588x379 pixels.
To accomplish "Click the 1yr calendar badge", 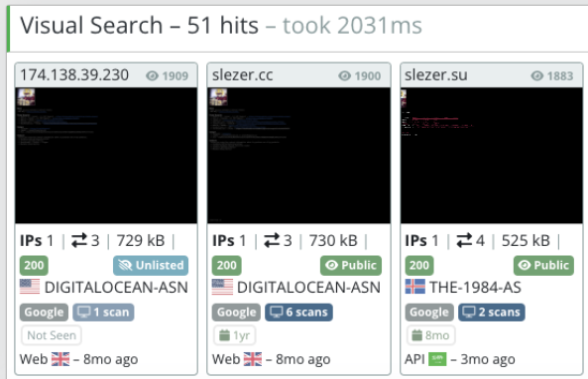I will coord(235,335).
